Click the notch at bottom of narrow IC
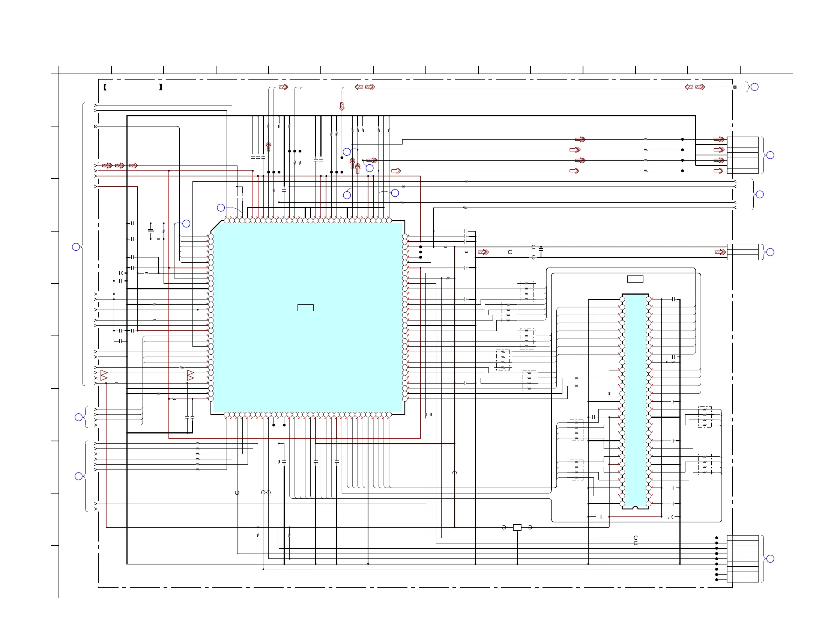The height and width of the screenshot is (632, 840). point(635,508)
